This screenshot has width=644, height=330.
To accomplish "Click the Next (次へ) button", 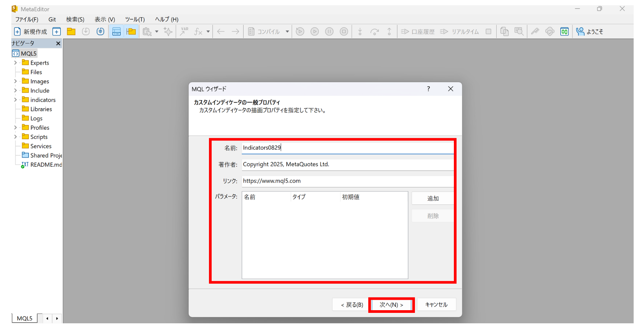I will point(391,305).
